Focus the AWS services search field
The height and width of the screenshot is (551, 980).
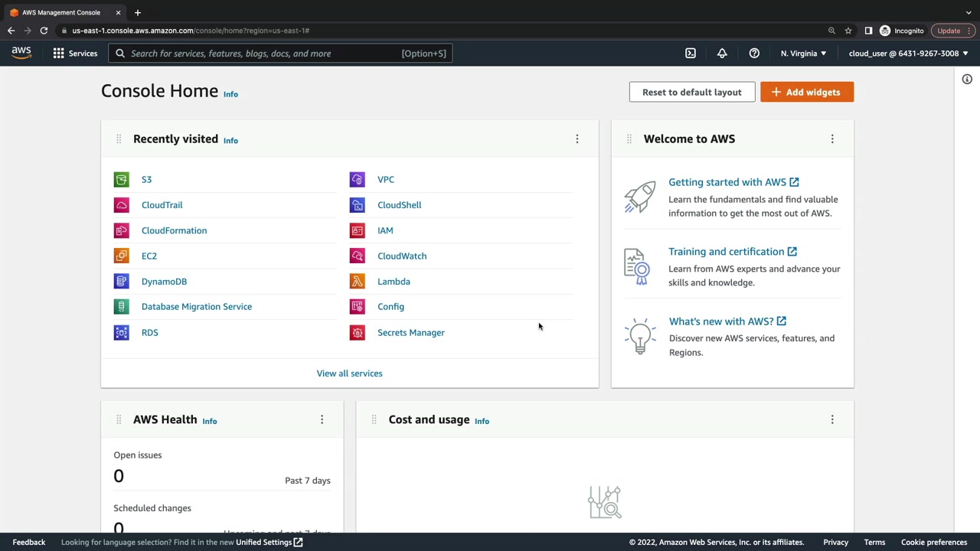(x=281, y=54)
